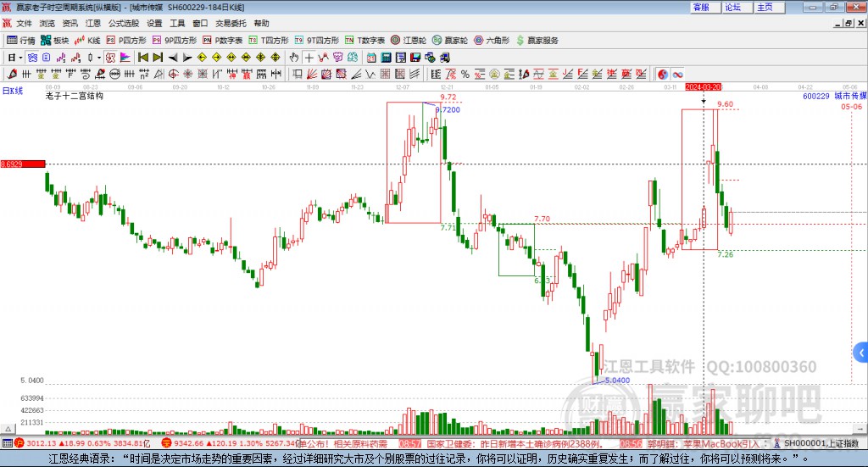
Task: Select the red pencil drawing tool
Action: coord(12,74)
